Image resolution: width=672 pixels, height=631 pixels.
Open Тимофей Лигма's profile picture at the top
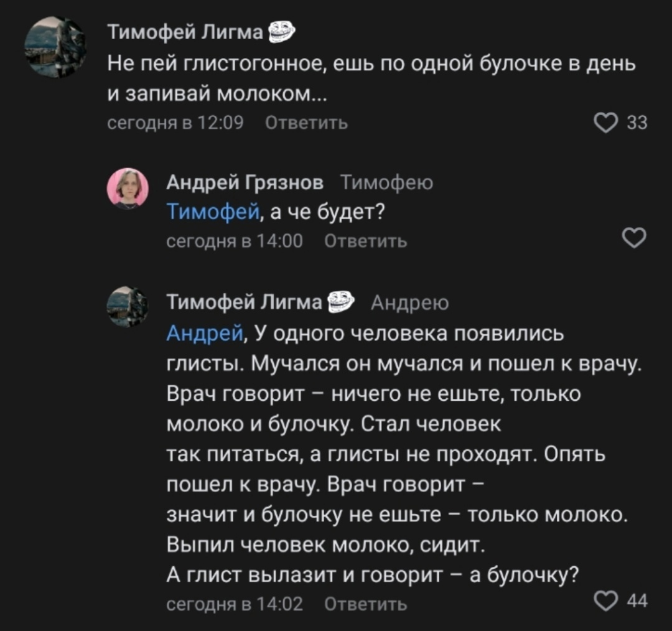pos(54,47)
